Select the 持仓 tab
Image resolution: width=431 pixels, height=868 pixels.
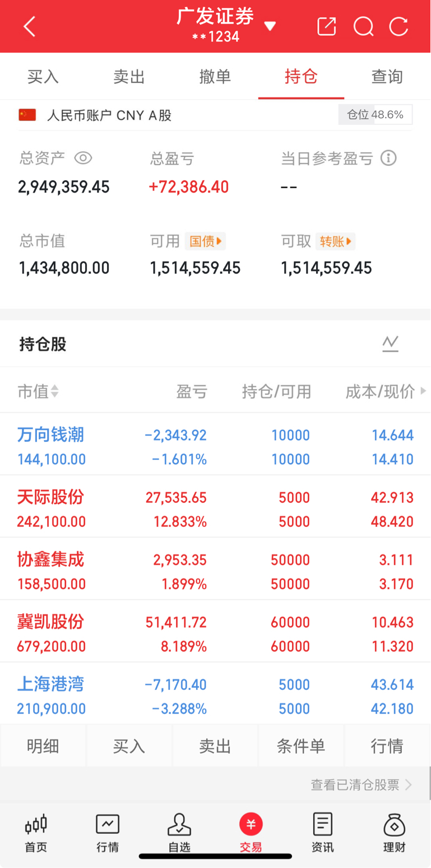coord(302,77)
